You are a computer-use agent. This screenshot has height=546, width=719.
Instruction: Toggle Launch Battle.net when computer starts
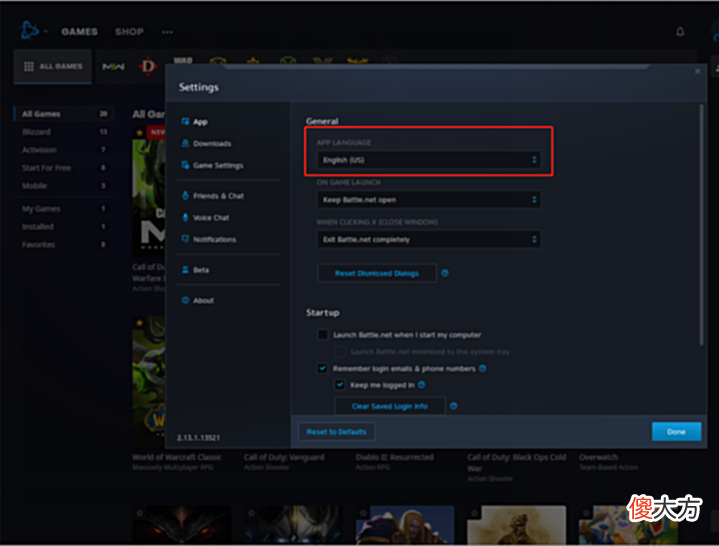pos(323,335)
